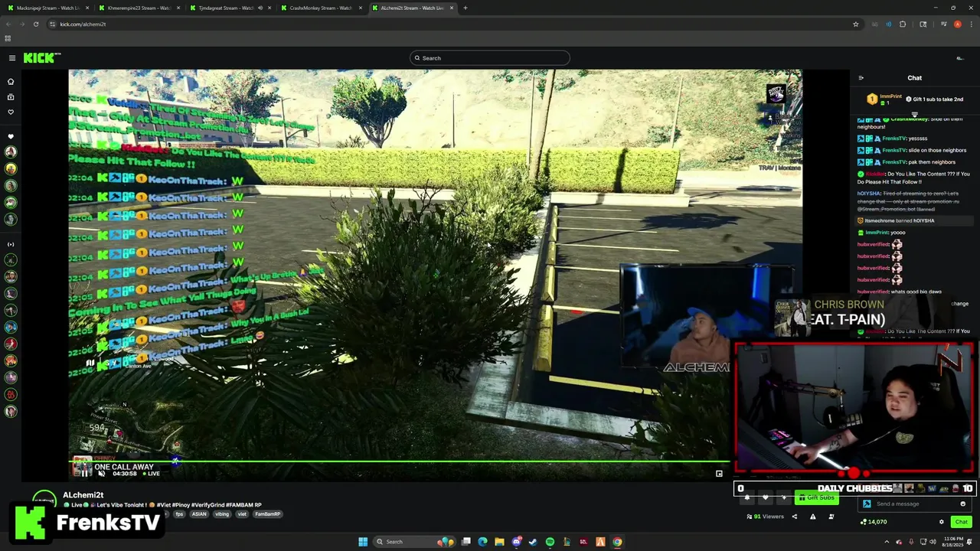Screen dimensions: 980x551
Task: Open the ALchemi2t channel name
Action: pos(83,495)
